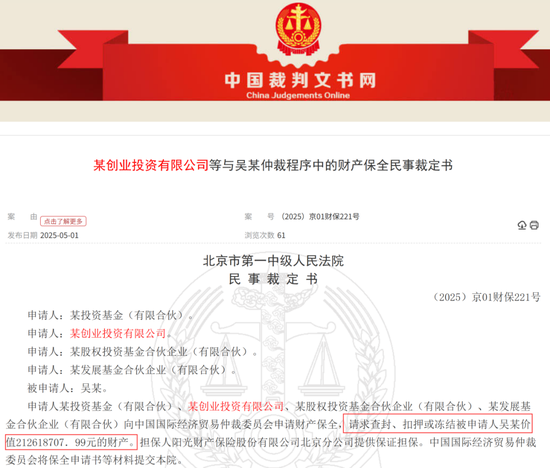The image size is (550, 468).
Task: Click the 民事裁定书 heading
Action: click(273, 279)
